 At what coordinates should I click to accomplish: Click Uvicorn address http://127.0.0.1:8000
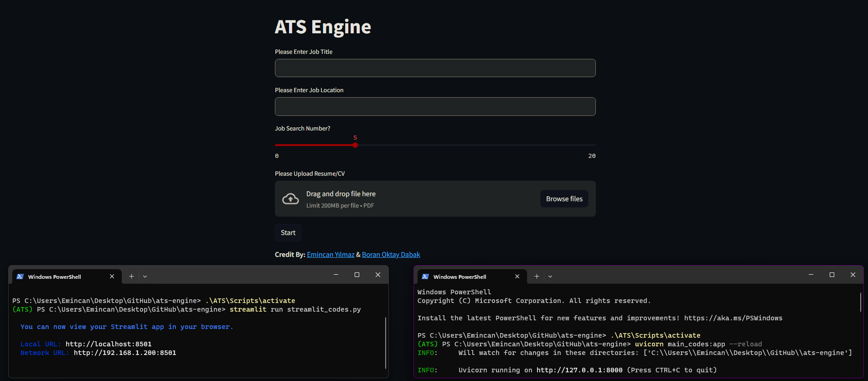[x=579, y=370]
